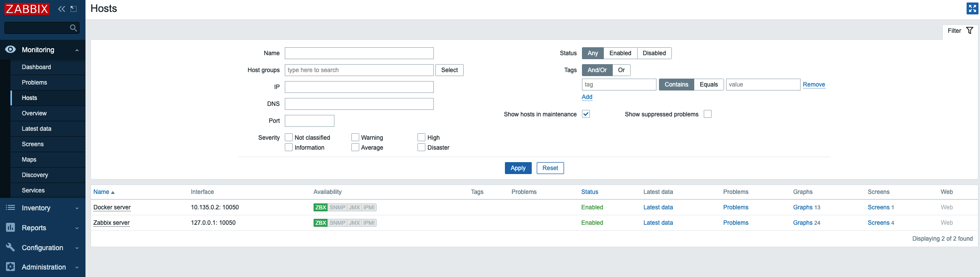Image resolution: width=980 pixels, height=277 pixels.
Task: Open Overview in sidebar menu
Action: click(48, 113)
